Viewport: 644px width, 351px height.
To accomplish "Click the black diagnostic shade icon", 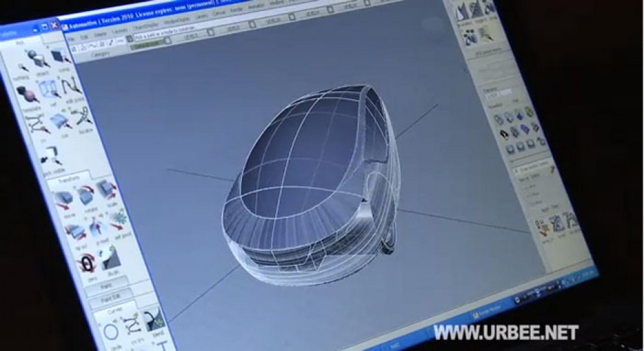I will point(504,133).
